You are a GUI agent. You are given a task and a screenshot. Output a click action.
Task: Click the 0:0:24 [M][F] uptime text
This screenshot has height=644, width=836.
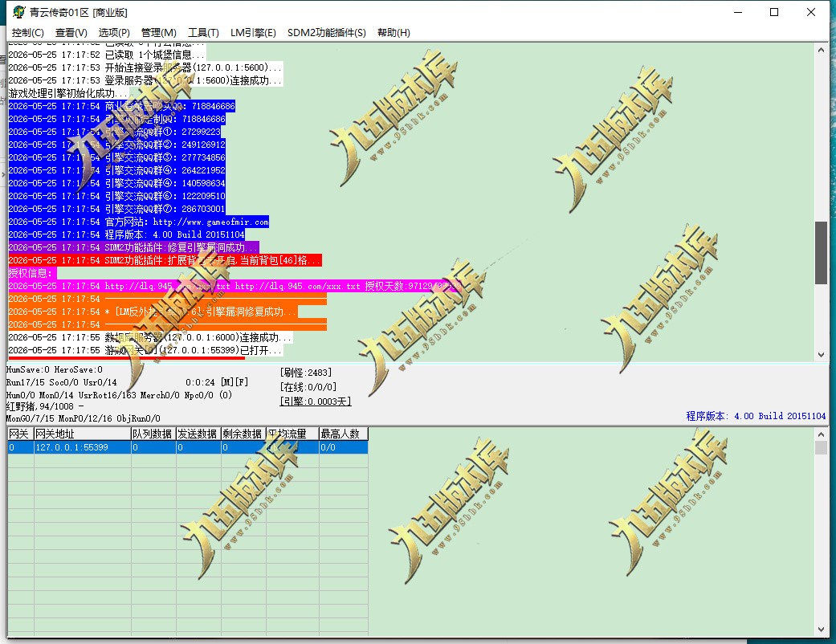click(217, 382)
